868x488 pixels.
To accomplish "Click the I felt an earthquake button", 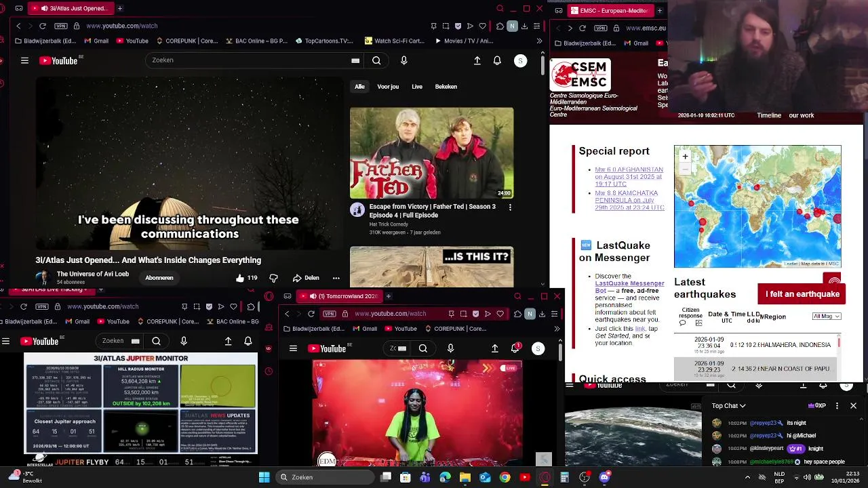I will click(802, 294).
